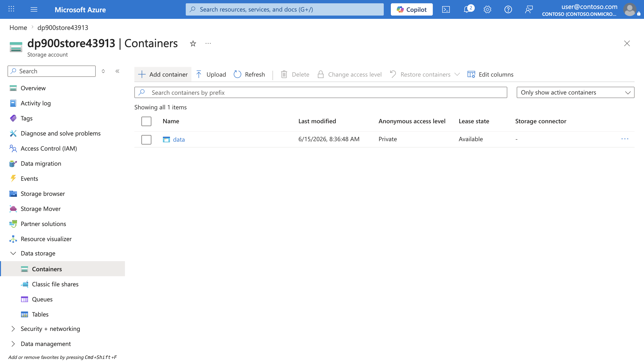Screen dimensions: 644x362
Task: Open the data container link
Action: [179, 140]
